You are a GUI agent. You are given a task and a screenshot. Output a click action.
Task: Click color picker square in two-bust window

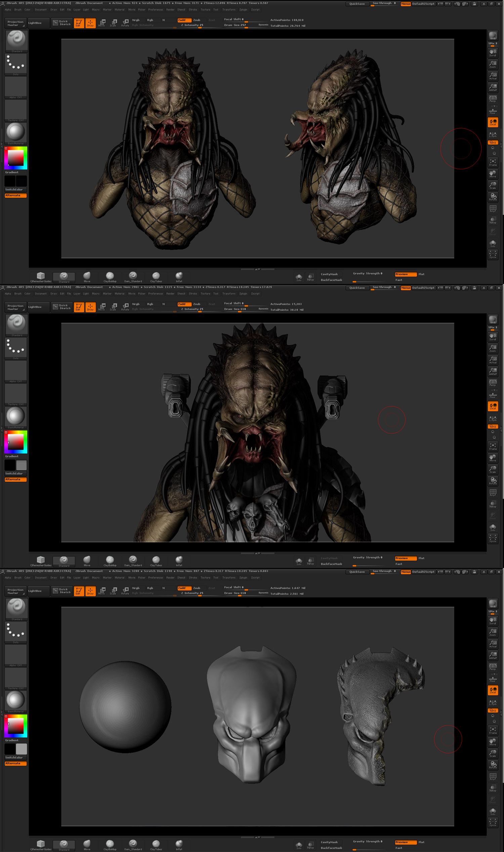coord(15,158)
